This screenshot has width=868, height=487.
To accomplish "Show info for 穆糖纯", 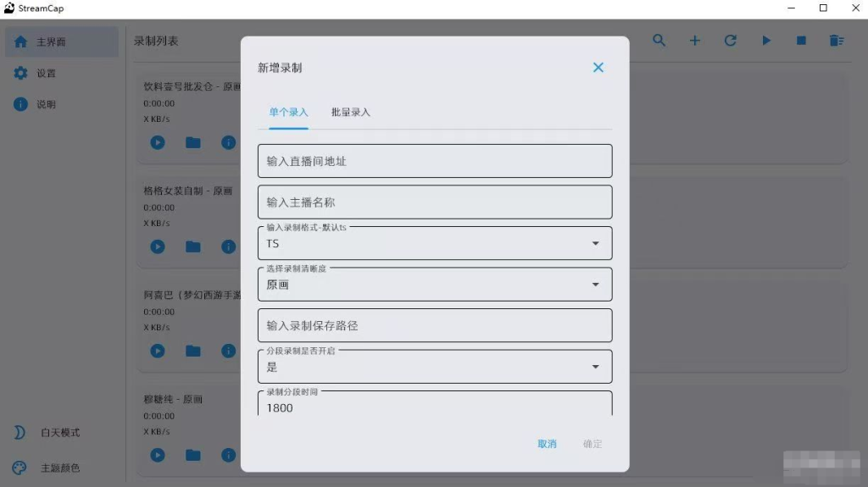I will (228, 455).
